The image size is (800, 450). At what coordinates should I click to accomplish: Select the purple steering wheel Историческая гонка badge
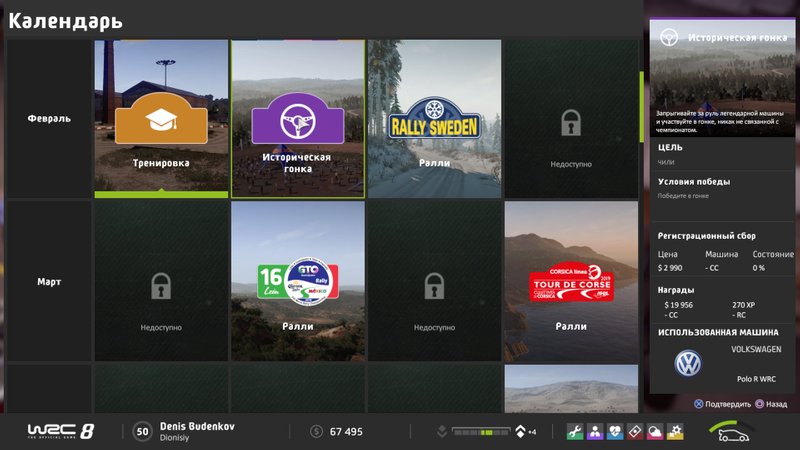pos(298,118)
